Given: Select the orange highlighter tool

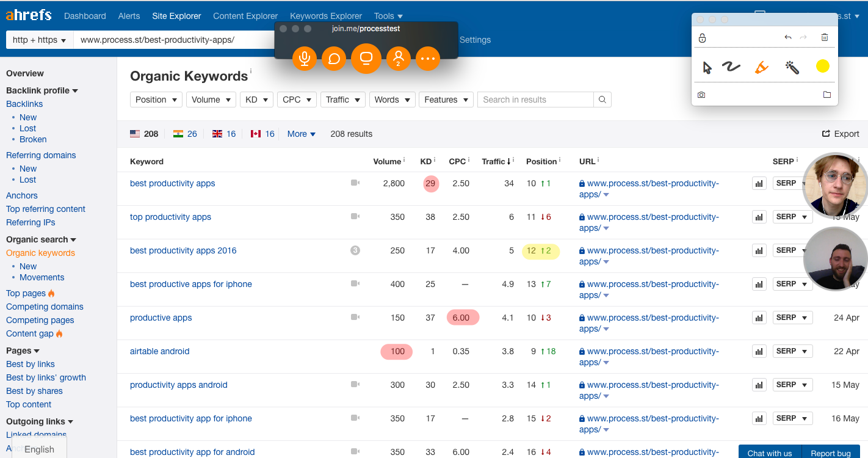Looking at the screenshot, I should tap(761, 67).
